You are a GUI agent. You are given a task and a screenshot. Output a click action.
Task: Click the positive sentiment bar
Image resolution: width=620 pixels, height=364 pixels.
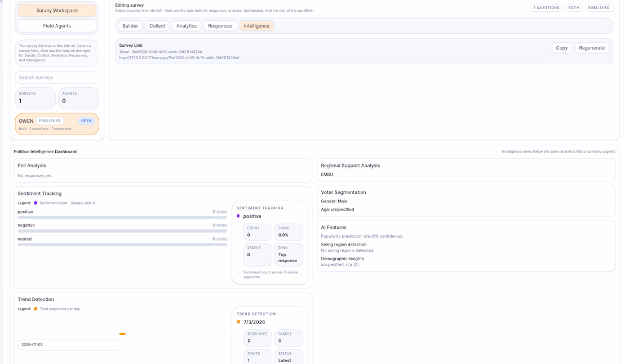click(x=122, y=217)
